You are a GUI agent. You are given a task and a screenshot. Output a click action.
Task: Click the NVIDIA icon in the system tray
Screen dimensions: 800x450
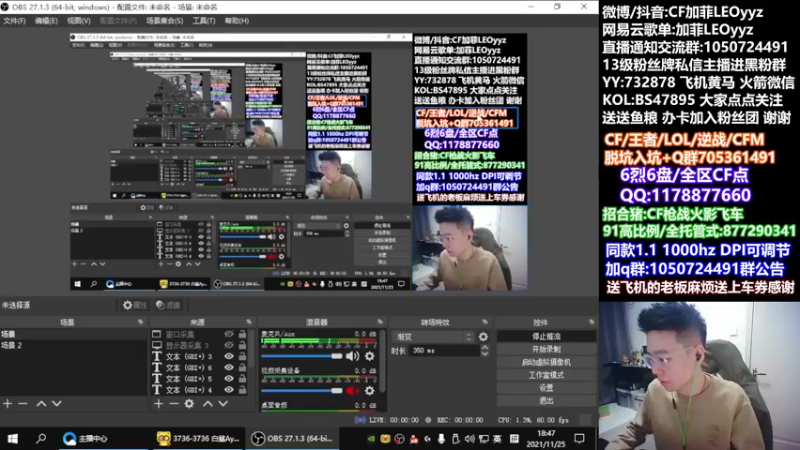pyautogui.click(x=371, y=439)
